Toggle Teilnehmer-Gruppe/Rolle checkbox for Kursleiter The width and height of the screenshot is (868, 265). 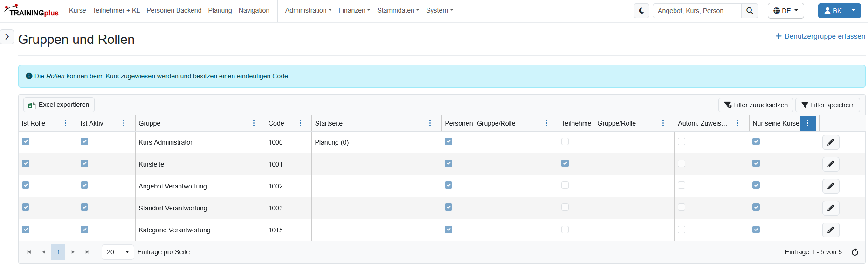click(565, 163)
